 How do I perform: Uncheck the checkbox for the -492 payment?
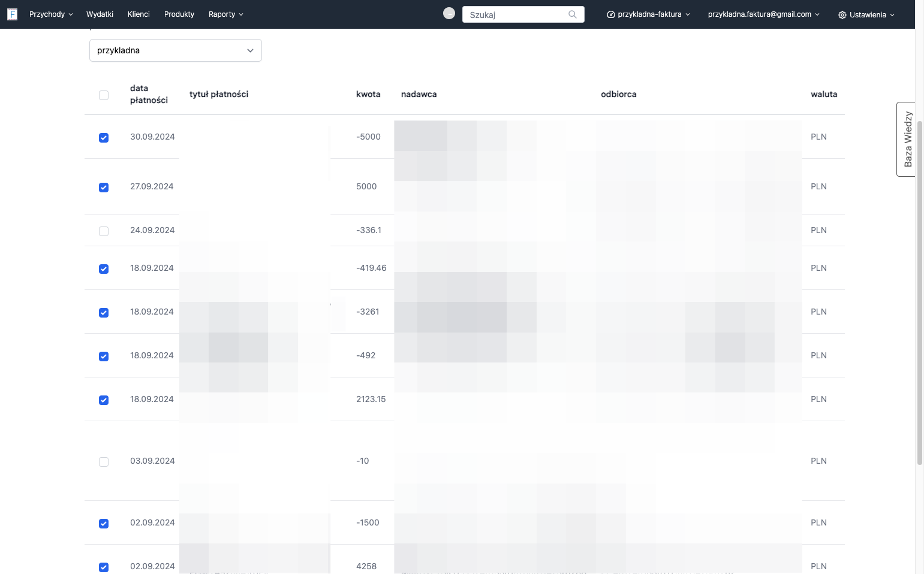tap(104, 357)
